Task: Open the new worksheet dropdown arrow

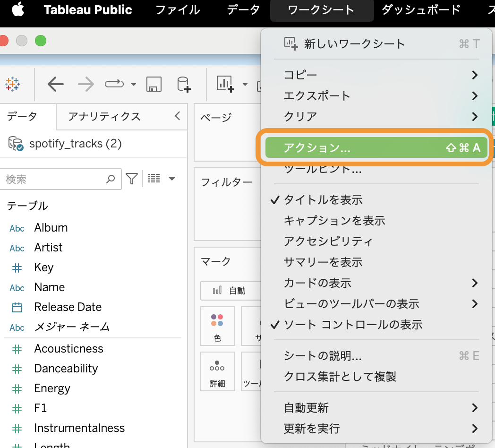Action: [x=245, y=85]
